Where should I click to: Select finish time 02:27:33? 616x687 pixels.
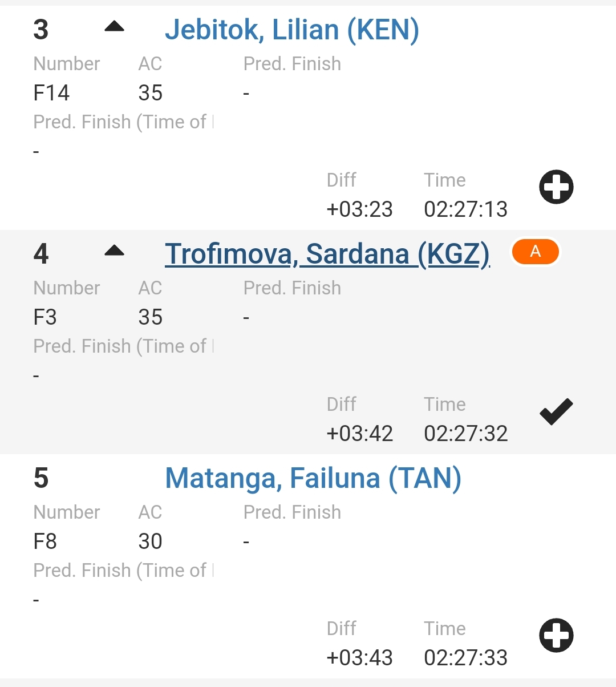pyautogui.click(x=465, y=658)
